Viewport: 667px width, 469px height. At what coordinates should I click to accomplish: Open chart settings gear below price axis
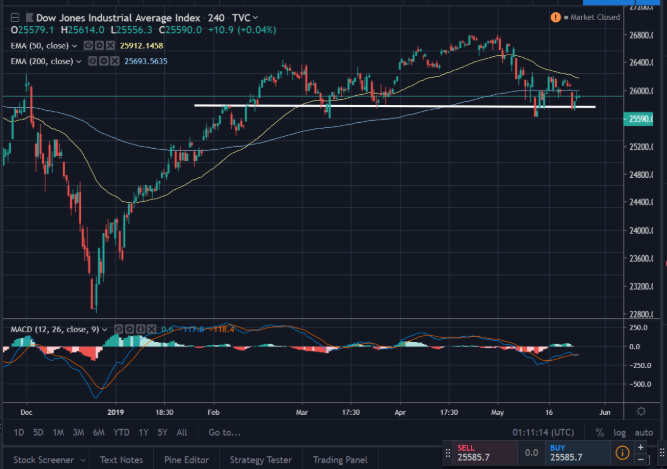[x=641, y=411]
